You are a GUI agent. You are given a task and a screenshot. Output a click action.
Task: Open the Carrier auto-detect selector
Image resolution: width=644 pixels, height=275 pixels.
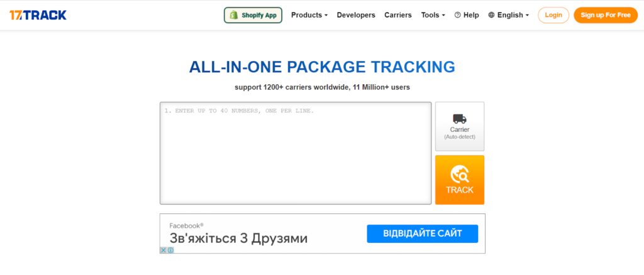460,126
